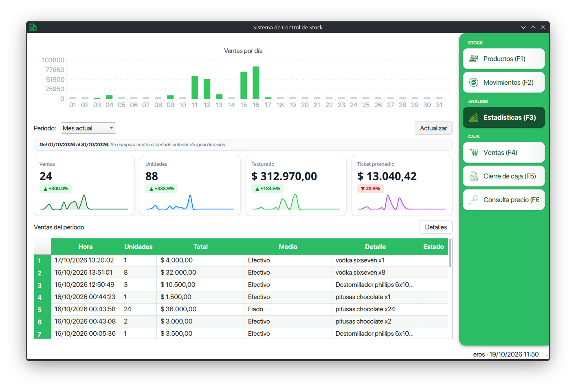This screenshot has width=576, height=392.
Task: Click the Ventas shopping cart icon
Action: 474,152
